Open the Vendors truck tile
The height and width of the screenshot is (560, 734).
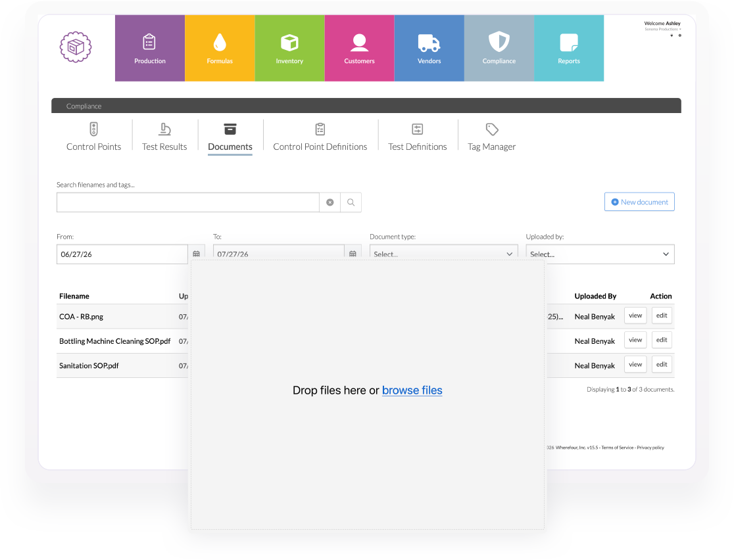click(x=429, y=48)
